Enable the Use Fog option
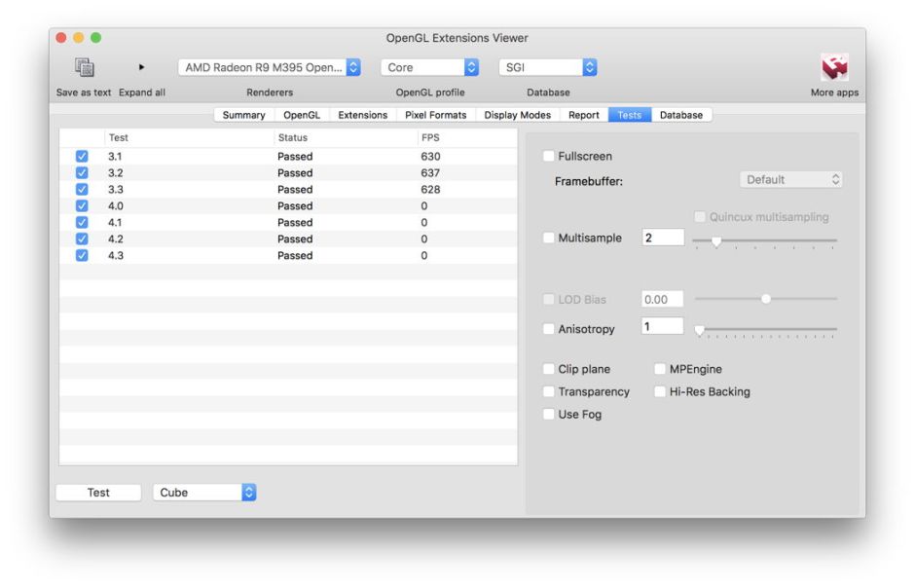The image size is (915, 588). [x=549, y=415]
